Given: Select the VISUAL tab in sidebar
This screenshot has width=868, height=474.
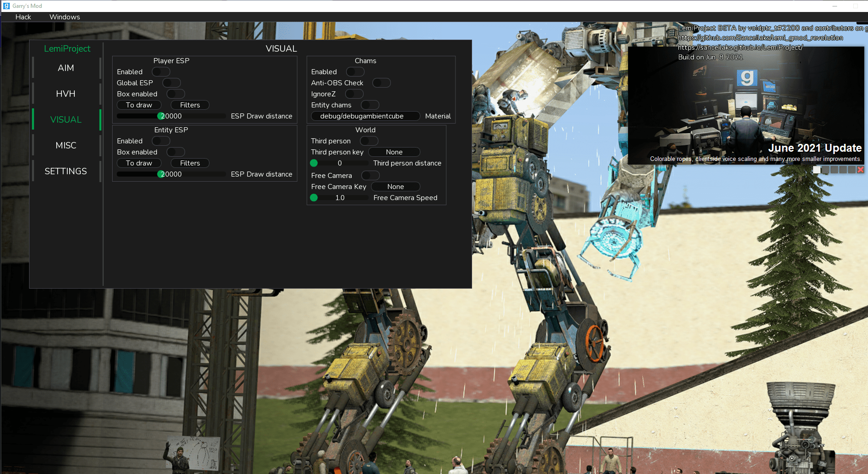Looking at the screenshot, I should [x=66, y=119].
